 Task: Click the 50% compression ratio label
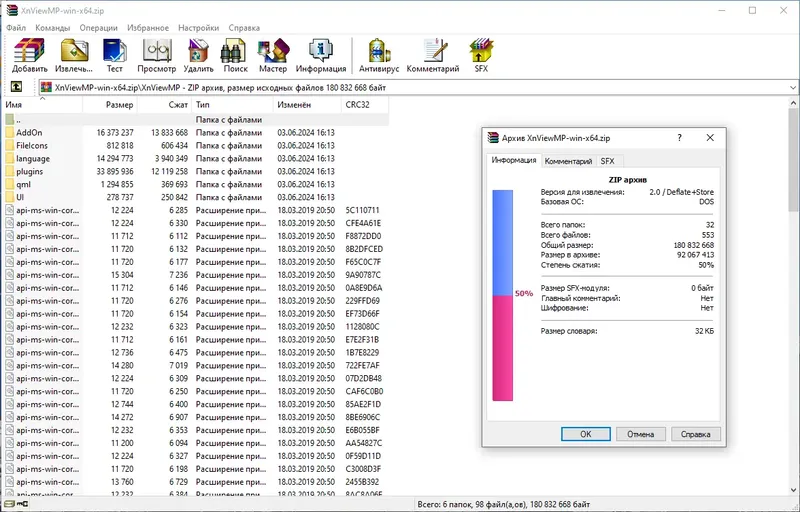(523, 293)
